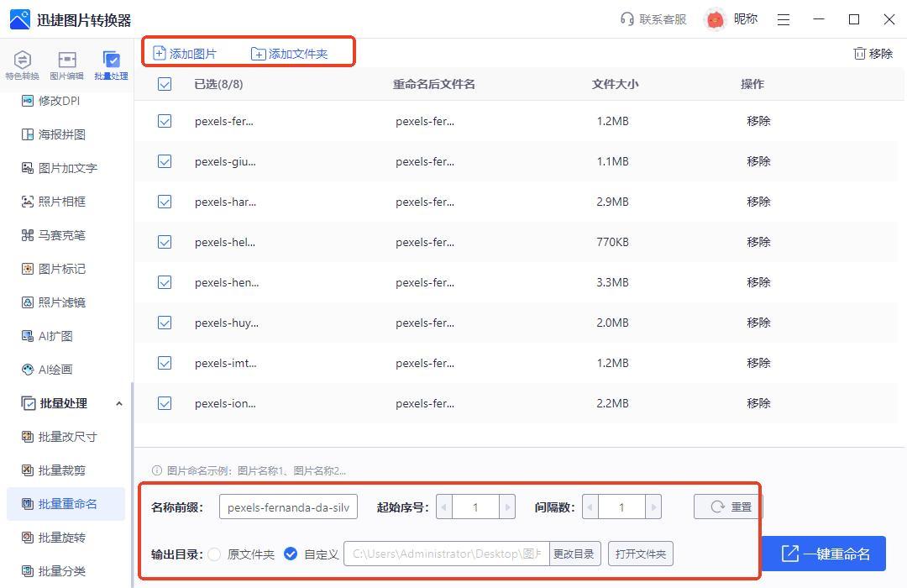Uncheck the pexels-giu... file checkbox
907x588 pixels.
[165, 161]
